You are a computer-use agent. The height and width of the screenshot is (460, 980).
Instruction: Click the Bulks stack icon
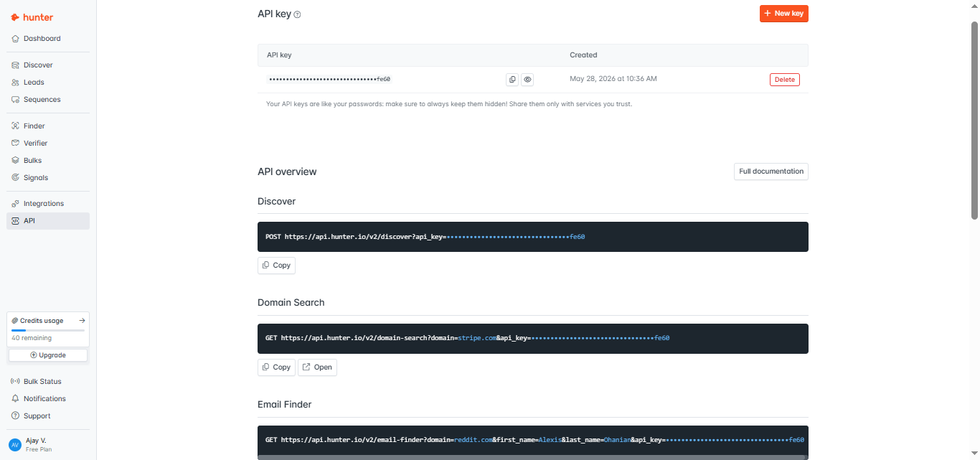coord(16,161)
